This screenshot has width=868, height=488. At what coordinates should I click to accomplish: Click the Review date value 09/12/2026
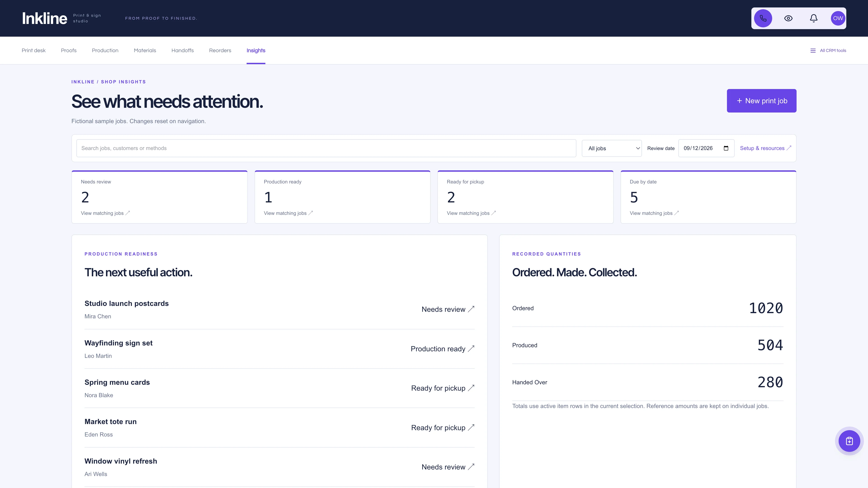pyautogui.click(x=698, y=148)
